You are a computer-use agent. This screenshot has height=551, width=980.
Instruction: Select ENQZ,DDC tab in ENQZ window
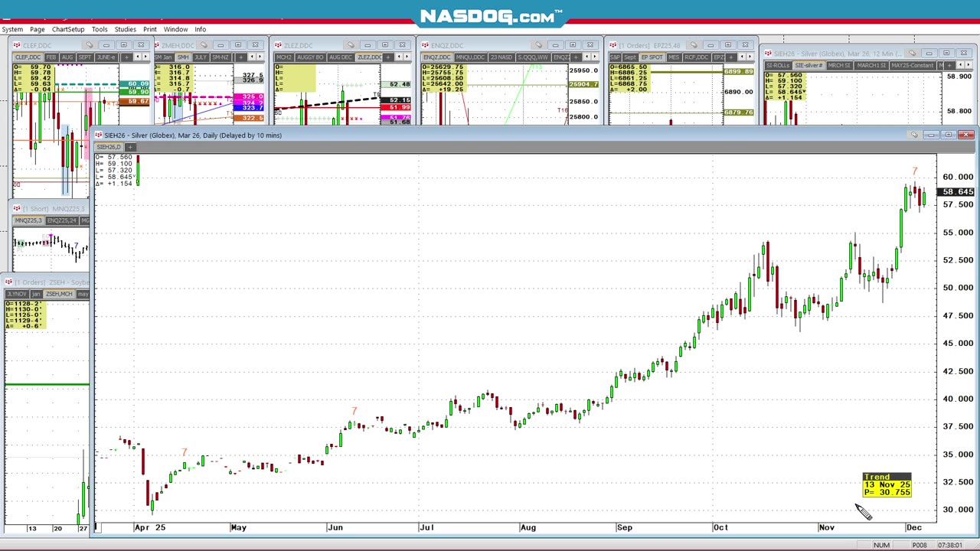[437, 57]
